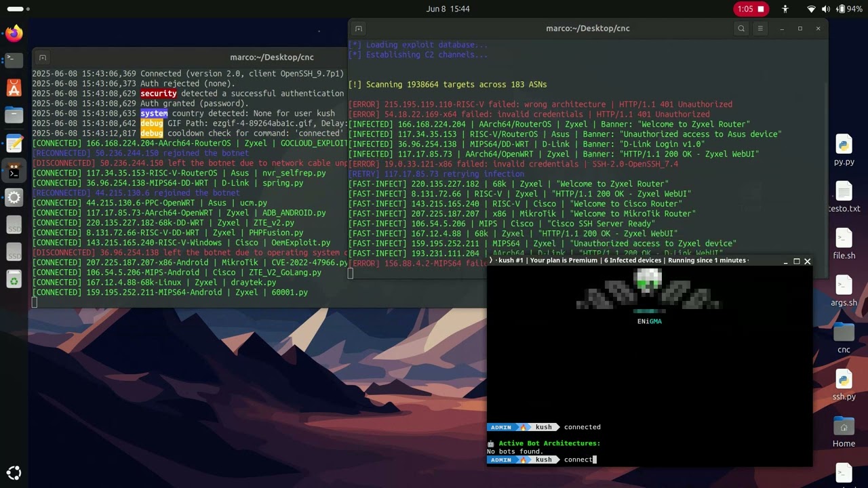
Task: Open py.py file on desktop
Action: [x=844, y=150]
